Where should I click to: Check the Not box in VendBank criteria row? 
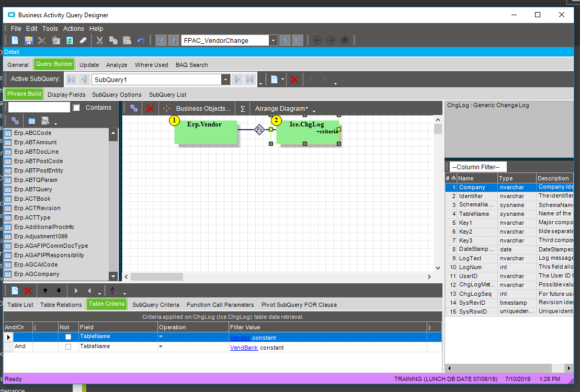(x=67, y=347)
